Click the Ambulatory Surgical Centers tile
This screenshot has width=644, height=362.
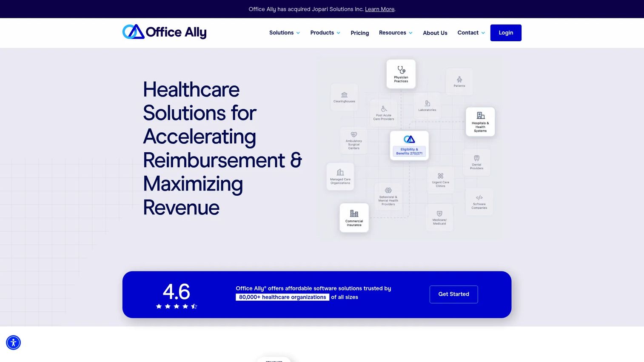pyautogui.click(x=354, y=141)
